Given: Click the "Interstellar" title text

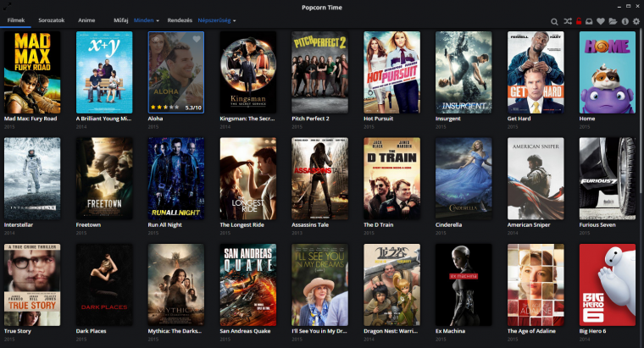Looking at the screenshot, I should [19, 225].
